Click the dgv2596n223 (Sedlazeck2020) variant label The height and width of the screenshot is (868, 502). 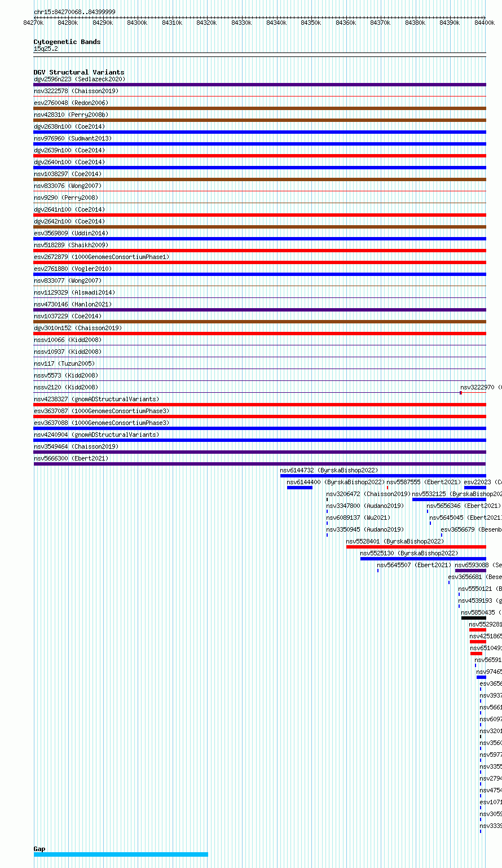coord(80,79)
